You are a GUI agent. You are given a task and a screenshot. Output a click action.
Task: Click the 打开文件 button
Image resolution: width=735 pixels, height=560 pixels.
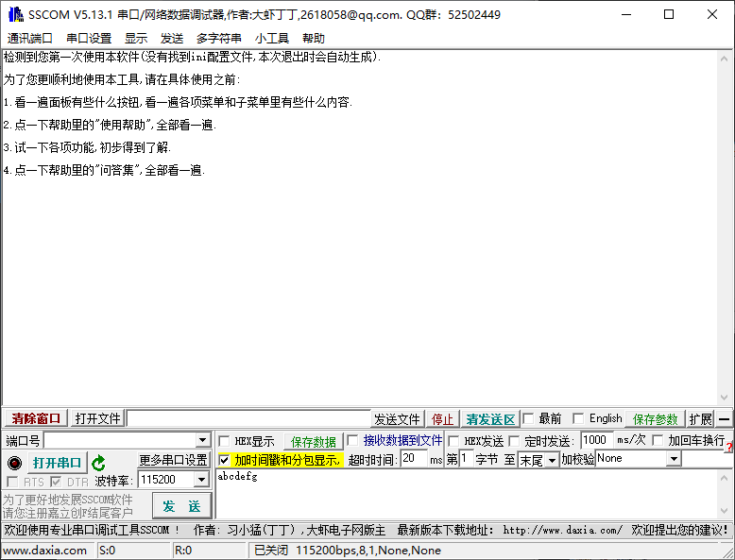tap(97, 418)
